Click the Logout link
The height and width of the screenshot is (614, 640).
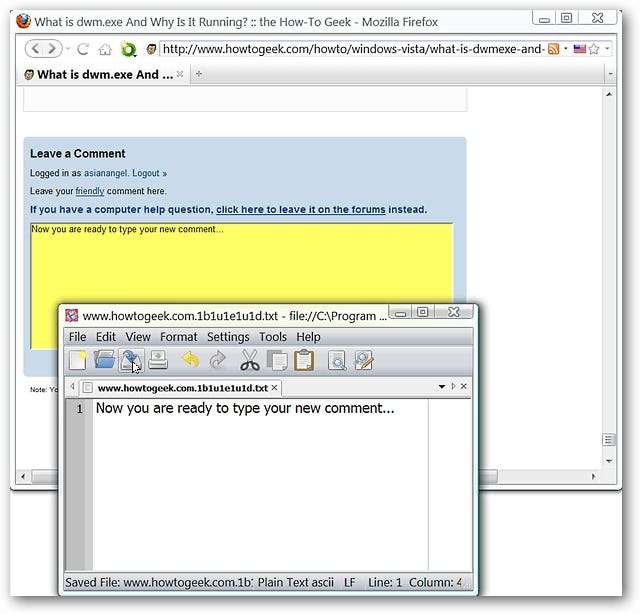pos(146,173)
